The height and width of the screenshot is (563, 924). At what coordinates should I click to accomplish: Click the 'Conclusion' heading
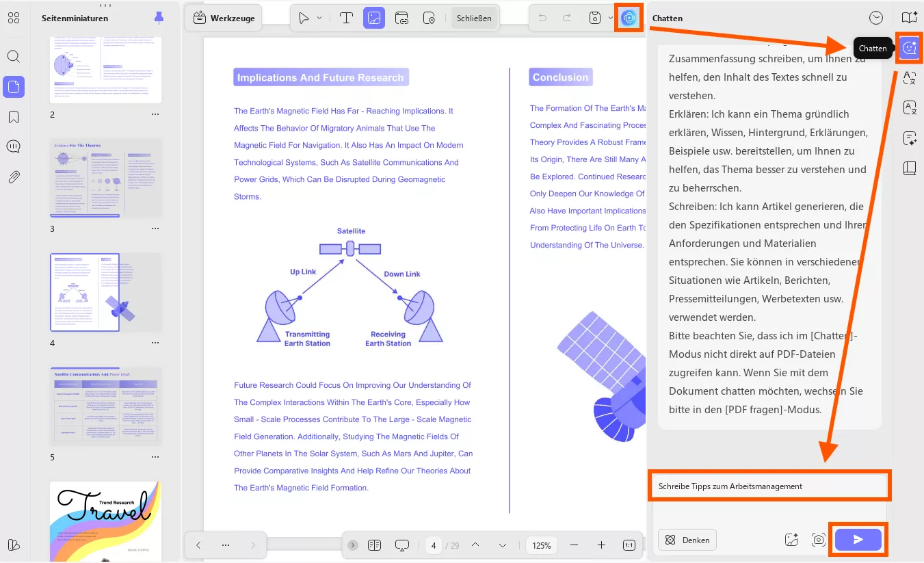(560, 77)
